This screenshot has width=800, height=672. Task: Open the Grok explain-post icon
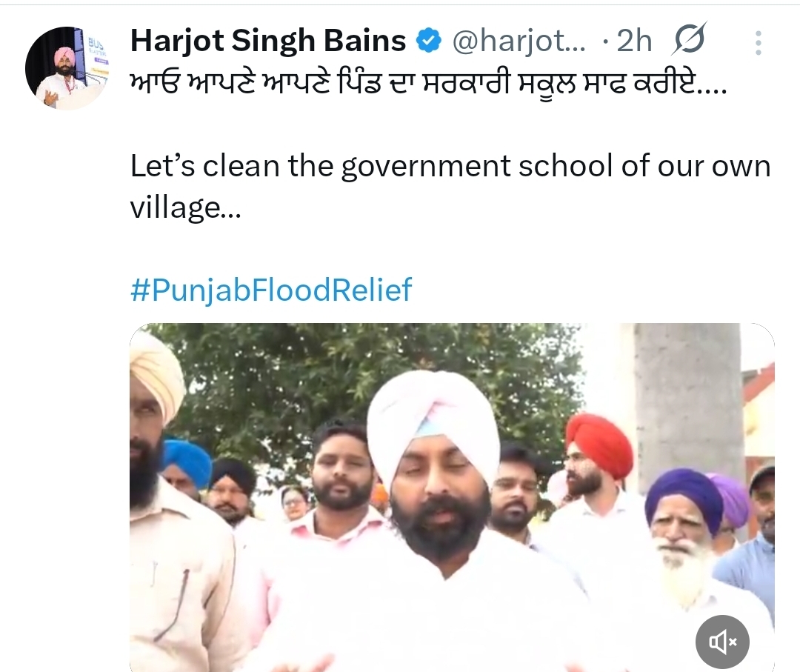coord(690,39)
